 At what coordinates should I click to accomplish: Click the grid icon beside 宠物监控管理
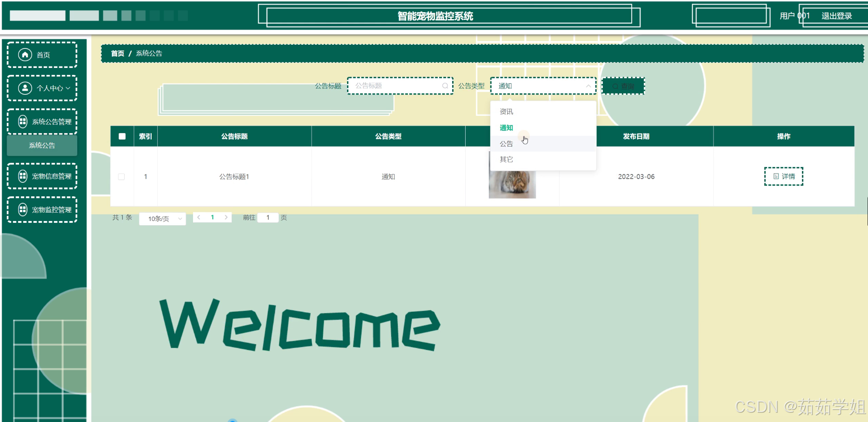click(x=22, y=209)
